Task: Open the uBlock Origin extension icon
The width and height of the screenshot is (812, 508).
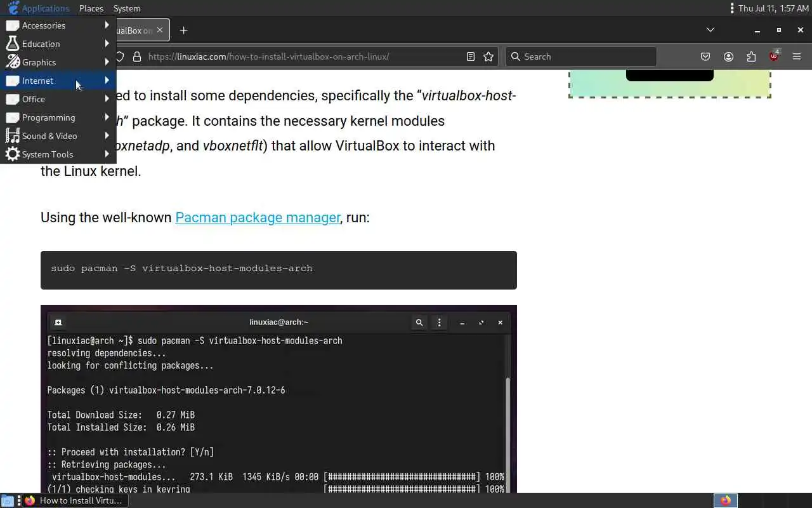Action: [774, 57]
